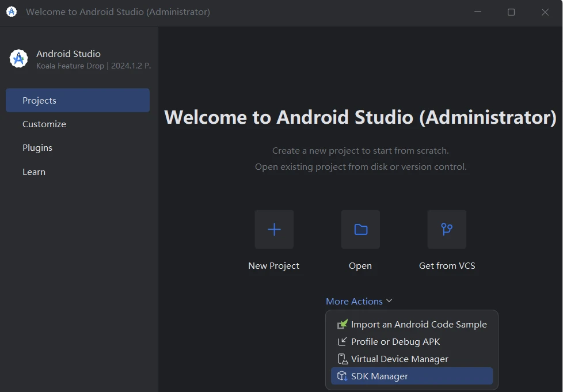Close the Welcome to Android Studio window
The image size is (563, 392).
[545, 12]
